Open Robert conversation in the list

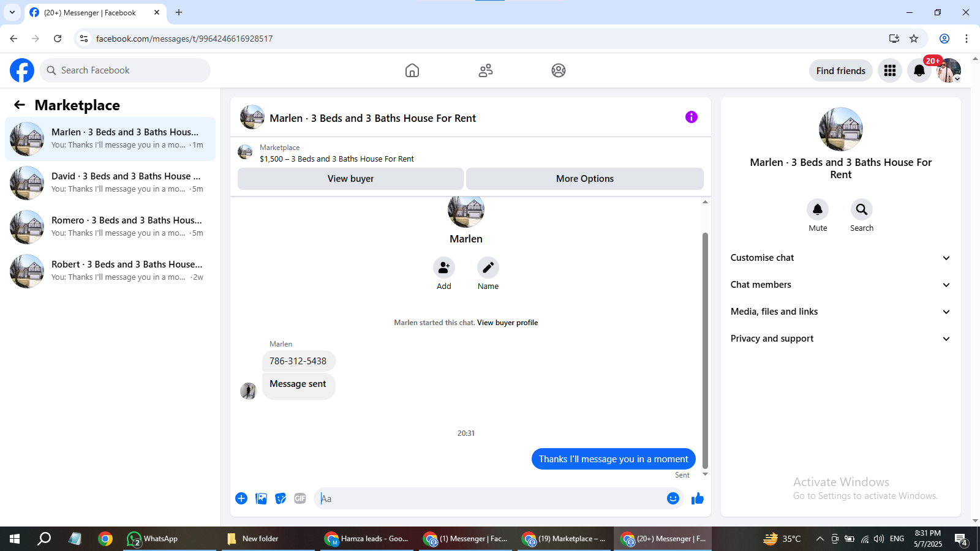click(110, 271)
